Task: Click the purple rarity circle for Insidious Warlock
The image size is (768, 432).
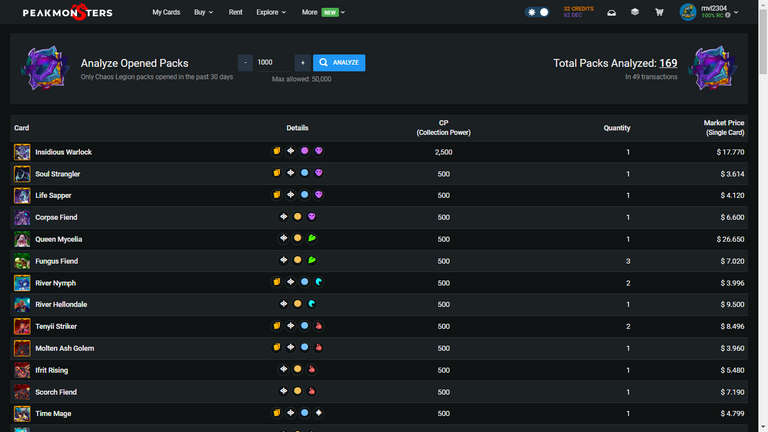Action: 305,151
